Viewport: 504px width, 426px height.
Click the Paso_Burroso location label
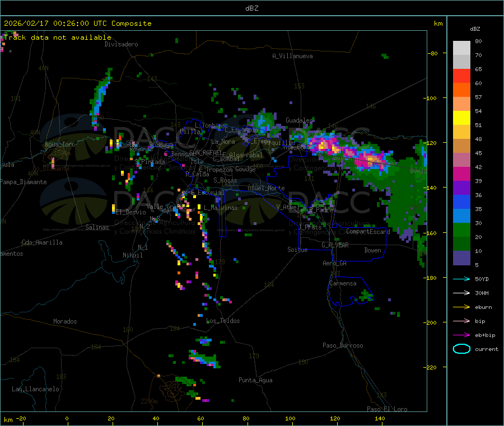coord(343,345)
